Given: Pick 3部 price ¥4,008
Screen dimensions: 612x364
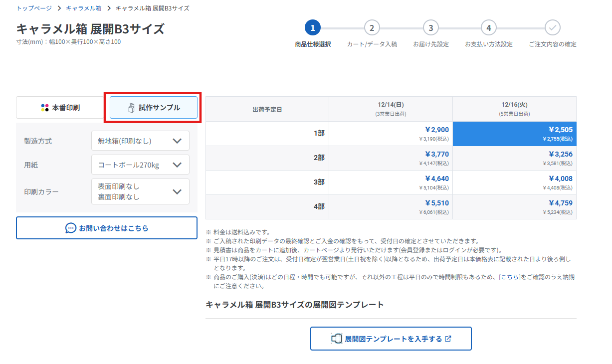Looking at the screenshot, I should (514, 182).
